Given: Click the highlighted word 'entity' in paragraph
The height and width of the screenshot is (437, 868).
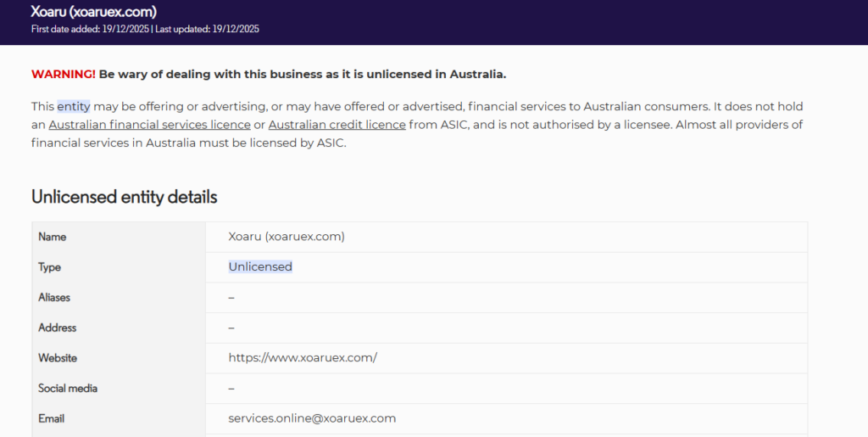Looking at the screenshot, I should click(73, 107).
